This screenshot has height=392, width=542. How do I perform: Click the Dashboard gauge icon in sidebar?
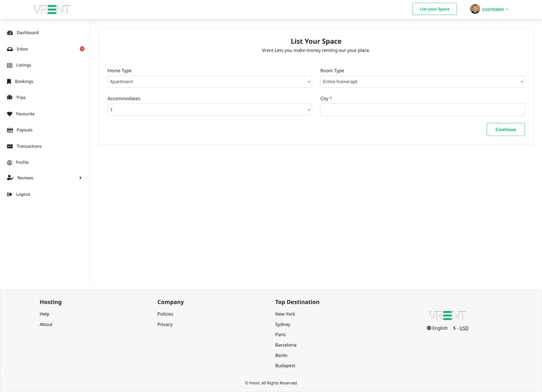(x=10, y=33)
